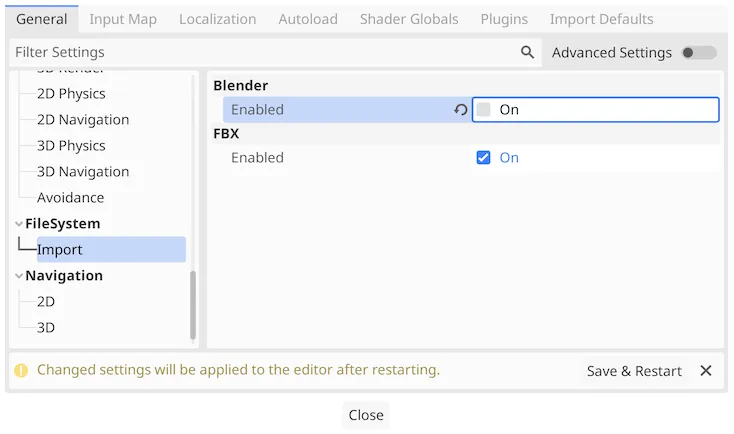Collapse the Navigation section
Viewport: 734px width, 434px height.
[x=19, y=276]
